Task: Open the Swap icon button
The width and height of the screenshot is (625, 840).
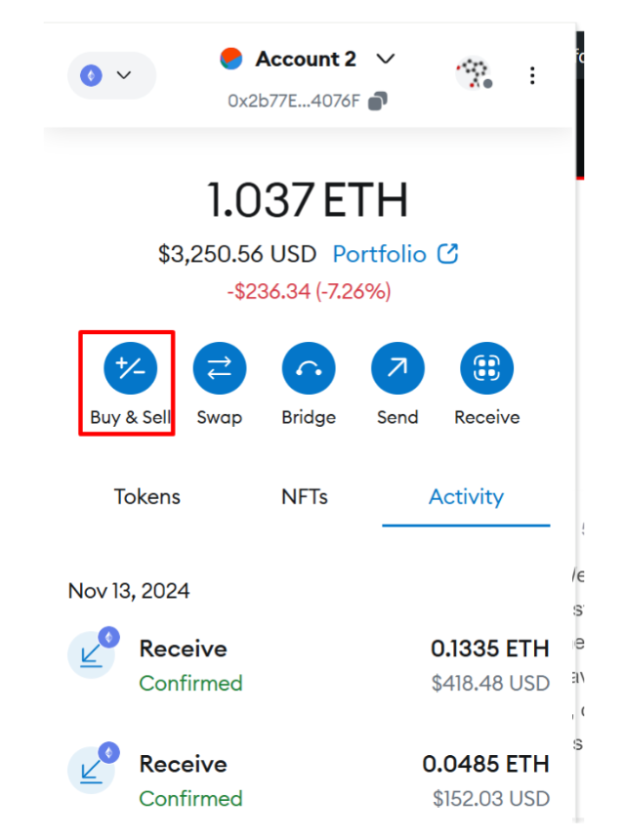Action: click(x=220, y=369)
